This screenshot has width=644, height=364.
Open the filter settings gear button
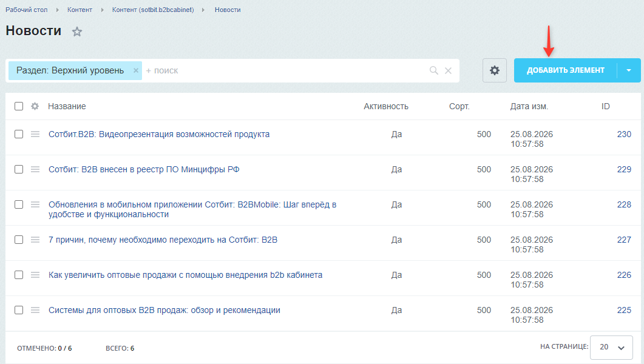coord(495,70)
